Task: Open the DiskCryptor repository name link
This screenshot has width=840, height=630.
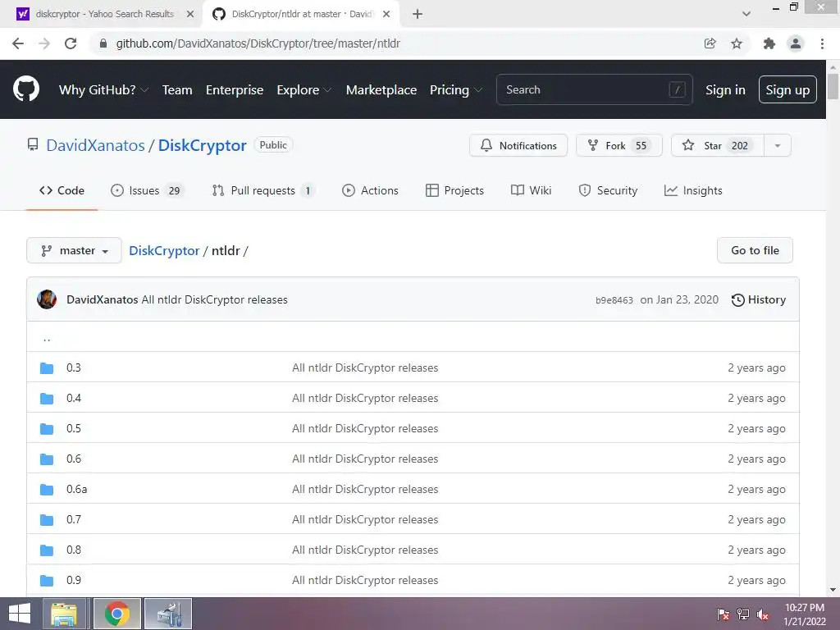Action: pyautogui.click(x=202, y=145)
